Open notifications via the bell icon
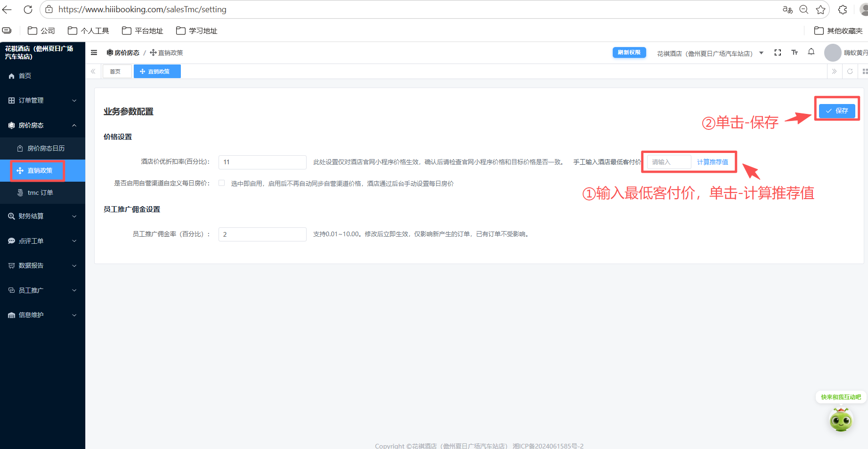Viewport: 868px width, 449px height. click(x=811, y=52)
